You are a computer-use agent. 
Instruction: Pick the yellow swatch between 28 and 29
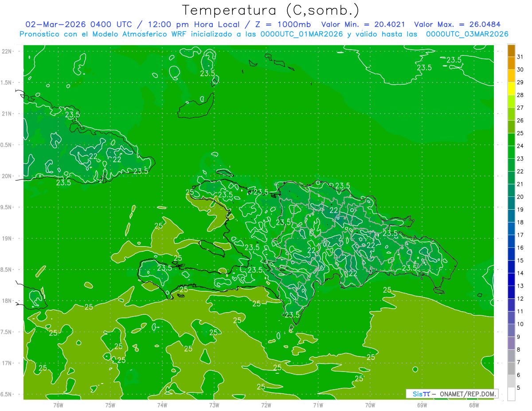tap(511, 89)
